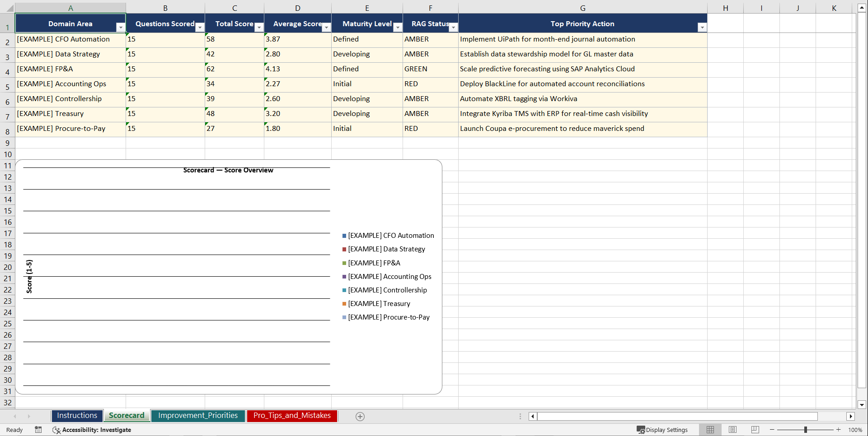
Task: Switch to the Pro_Tips_and_Mistakes tab
Action: (292, 415)
